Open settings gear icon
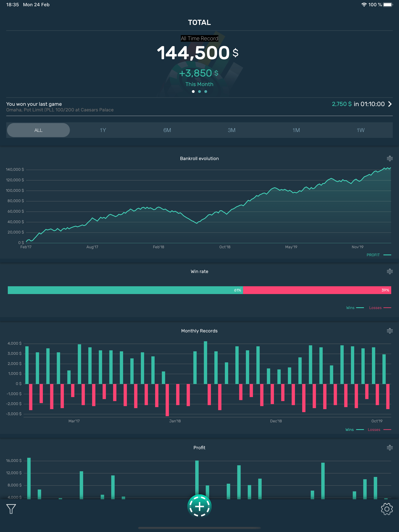 (387, 509)
